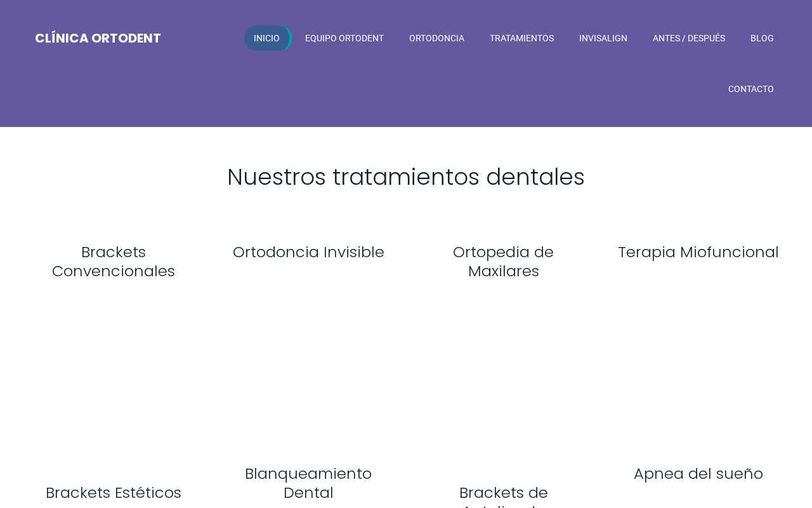Select the Inicio menu item
The height and width of the screenshot is (508, 812).
click(x=267, y=38)
